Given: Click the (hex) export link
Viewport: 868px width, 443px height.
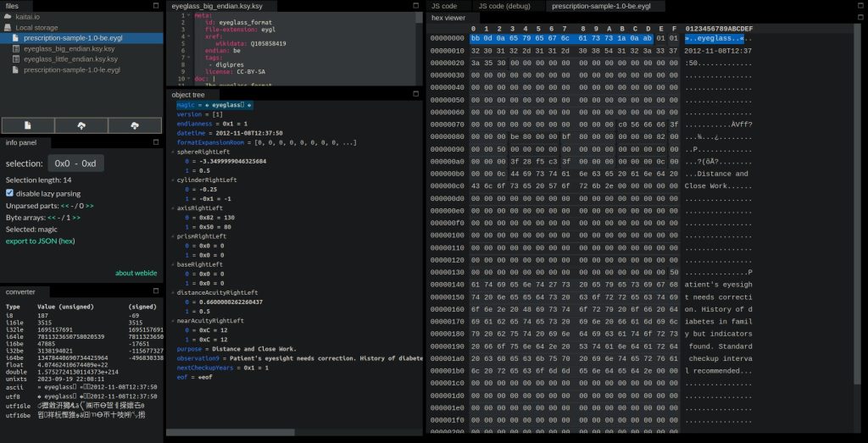Looking at the screenshot, I should 66,241.
